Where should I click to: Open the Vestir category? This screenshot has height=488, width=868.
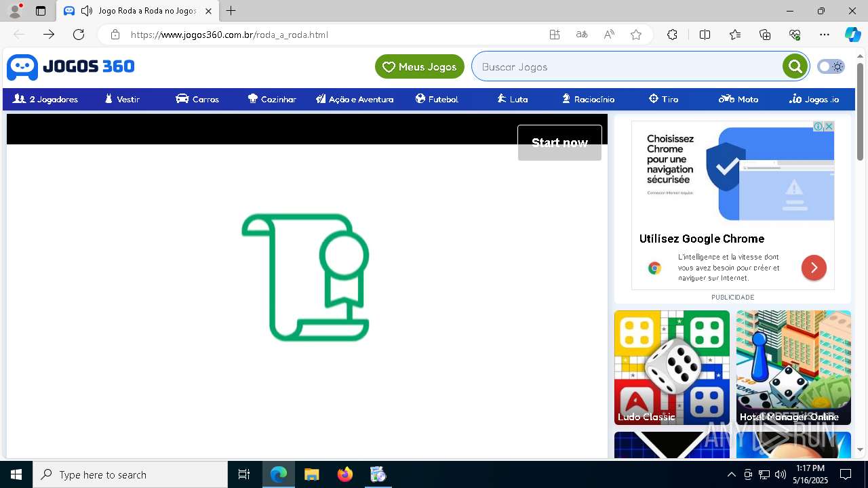point(122,99)
